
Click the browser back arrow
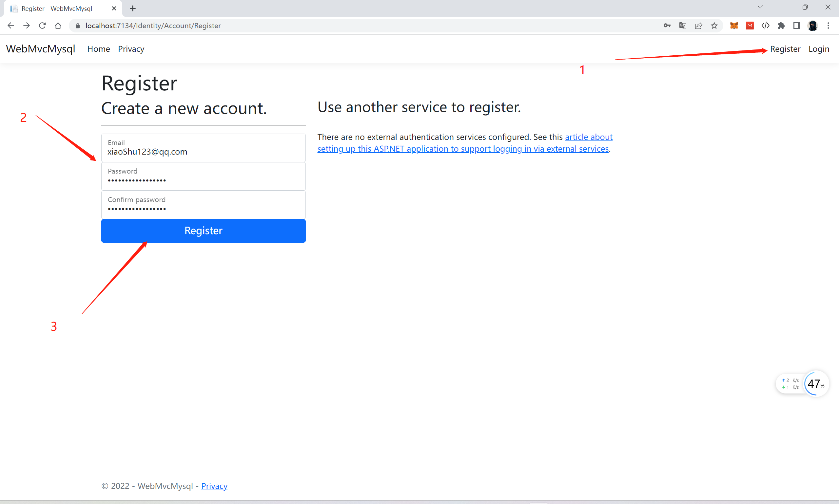[x=10, y=26]
